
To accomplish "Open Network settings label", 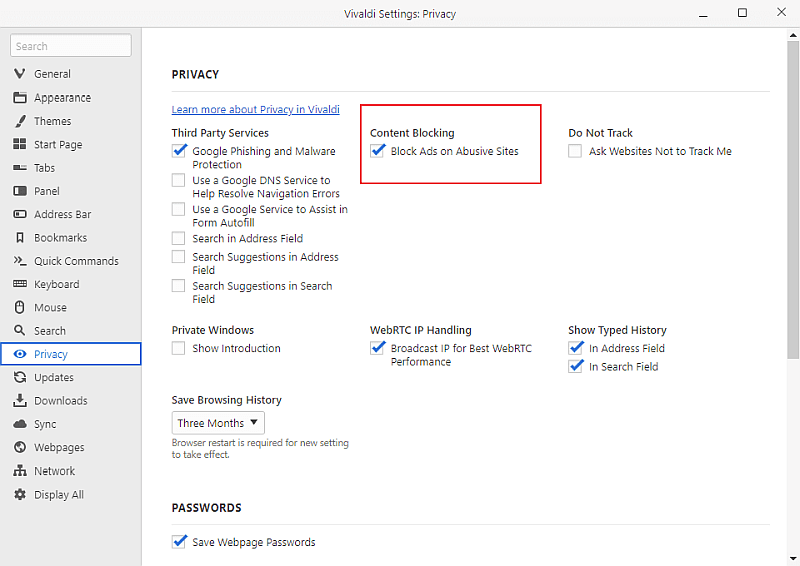I will pos(54,471).
